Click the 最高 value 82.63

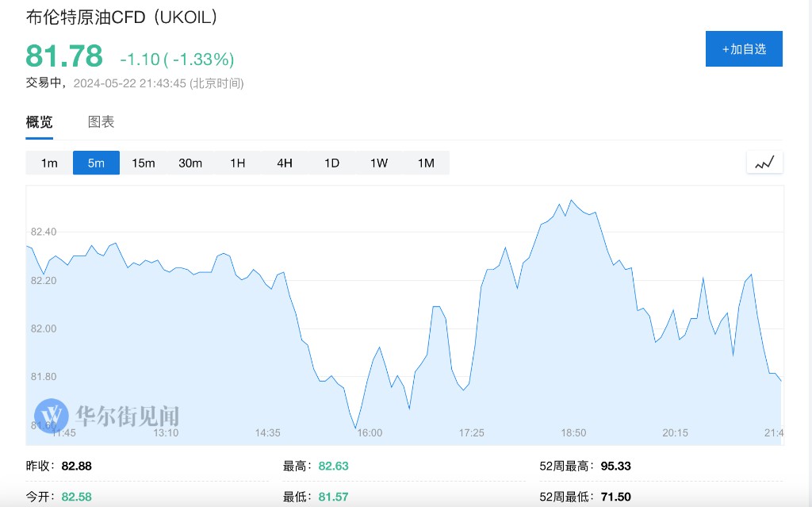point(333,466)
